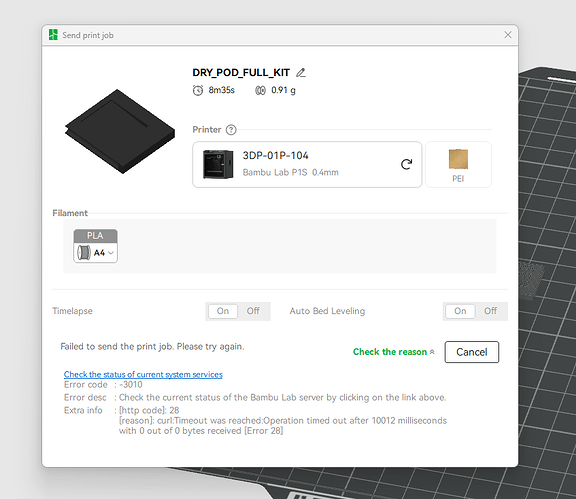Open the A4 filament slot dropdown
Screen dimensions: 576x499
click(x=96, y=252)
